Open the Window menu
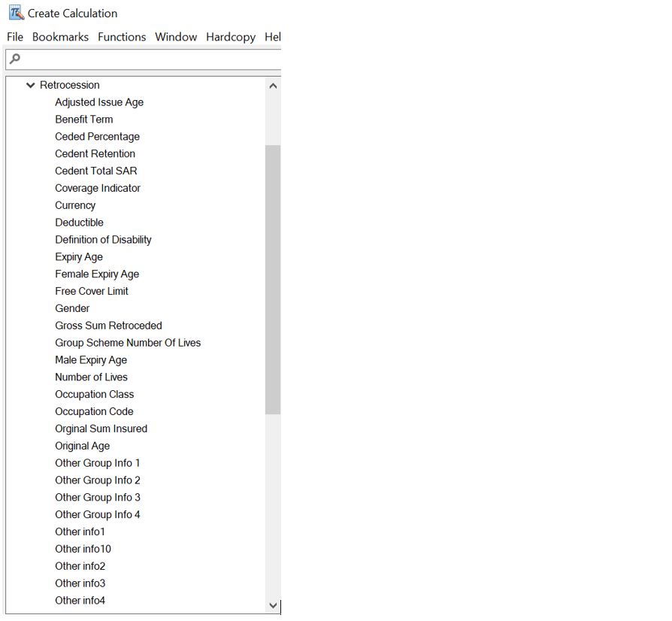The image size is (672, 621). [x=176, y=37]
